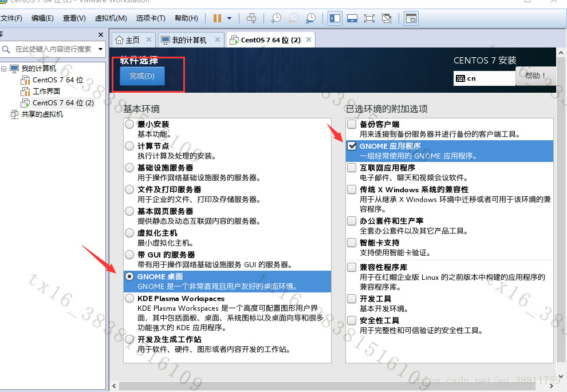Open the 虚拟机(M) menu
567x392 pixels.
coord(111,18)
